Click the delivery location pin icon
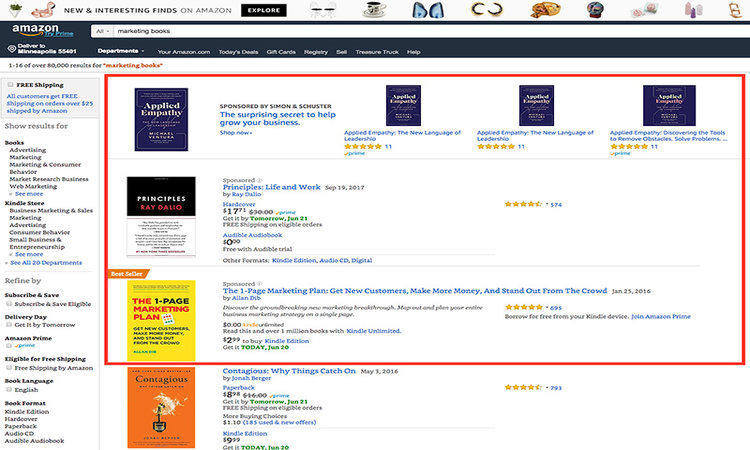The width and height of the screenshot is (750, 450). 12,49
